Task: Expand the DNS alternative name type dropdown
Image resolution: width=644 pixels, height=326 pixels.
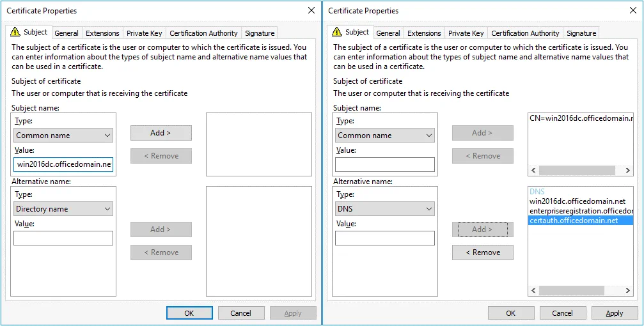Action: coord(385,209)
